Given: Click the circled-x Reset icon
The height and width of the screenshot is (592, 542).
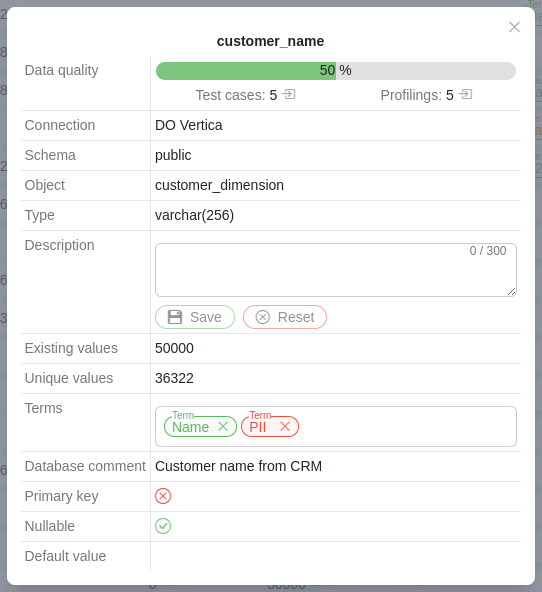Looking at the screenshot, I should [x=263, y=317].
